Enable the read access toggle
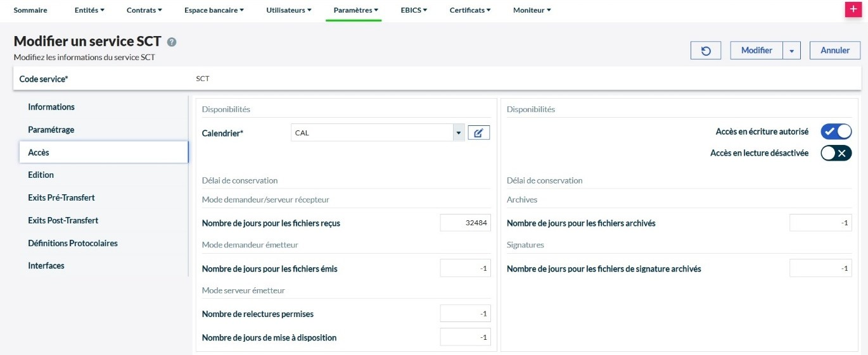Screen dimensions: 868x355 point(836,153)
